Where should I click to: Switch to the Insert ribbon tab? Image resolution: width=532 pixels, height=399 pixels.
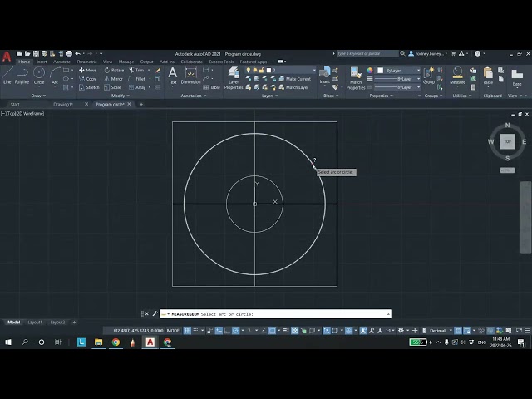pos(42,62)
